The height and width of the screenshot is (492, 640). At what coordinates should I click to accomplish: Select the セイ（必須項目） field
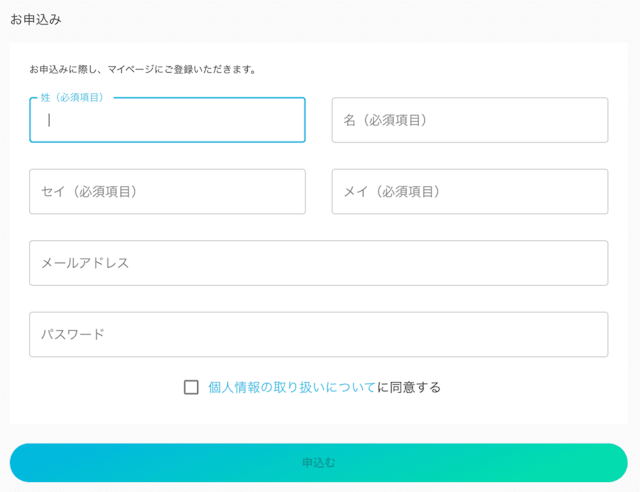[167, 191]
